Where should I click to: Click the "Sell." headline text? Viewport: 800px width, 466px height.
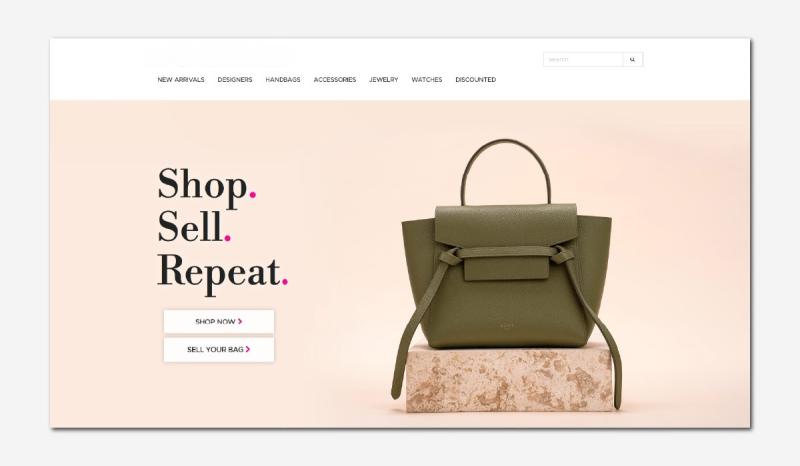[x=194, y=227]
